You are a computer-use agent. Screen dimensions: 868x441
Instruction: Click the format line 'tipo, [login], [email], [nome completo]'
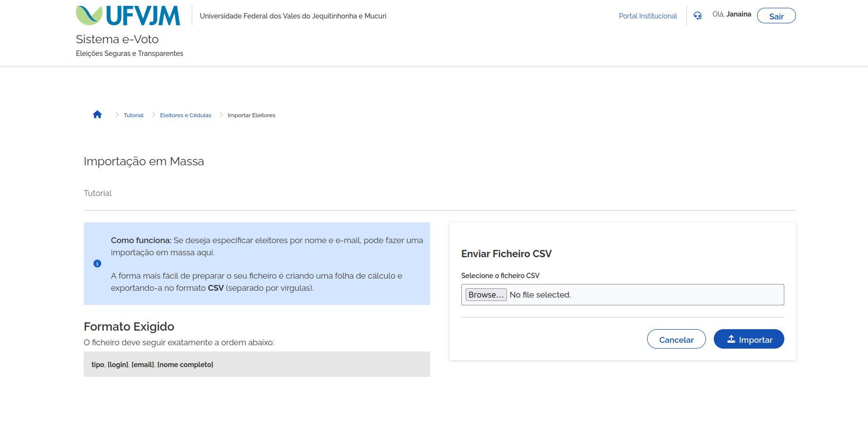[x=152, y=365]
